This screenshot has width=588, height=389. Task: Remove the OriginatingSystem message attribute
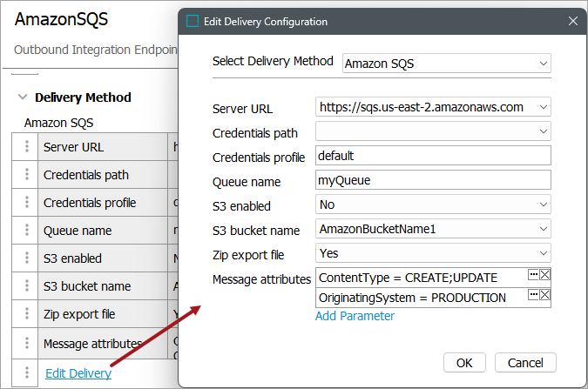coord(545,295)
